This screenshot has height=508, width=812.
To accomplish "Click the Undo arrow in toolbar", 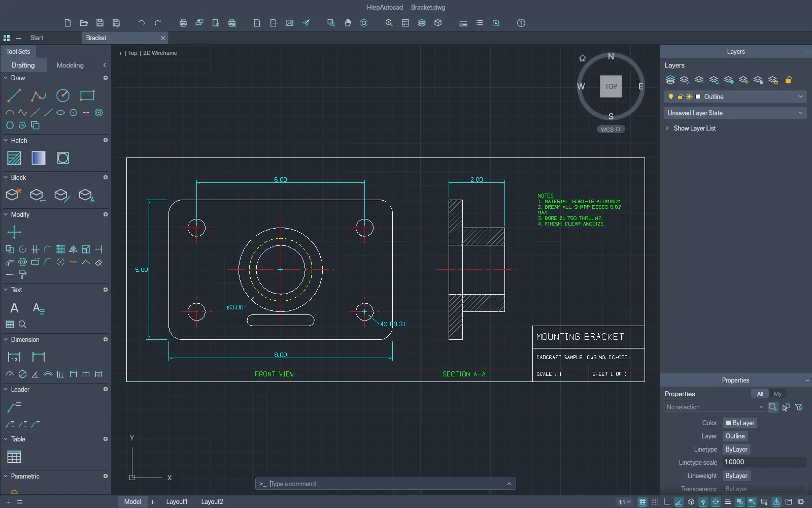I will point(142,23).
